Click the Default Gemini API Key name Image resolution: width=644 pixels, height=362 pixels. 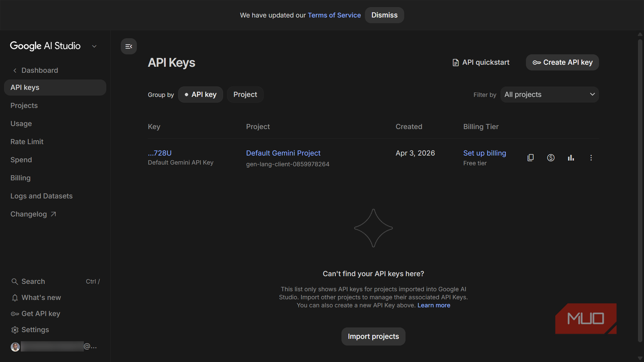coord(180,163)
